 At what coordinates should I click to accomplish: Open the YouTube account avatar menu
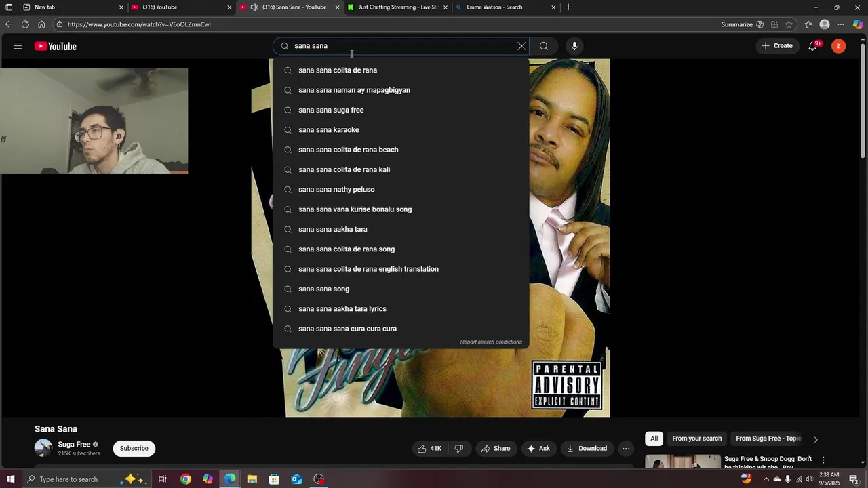(839, 46)
